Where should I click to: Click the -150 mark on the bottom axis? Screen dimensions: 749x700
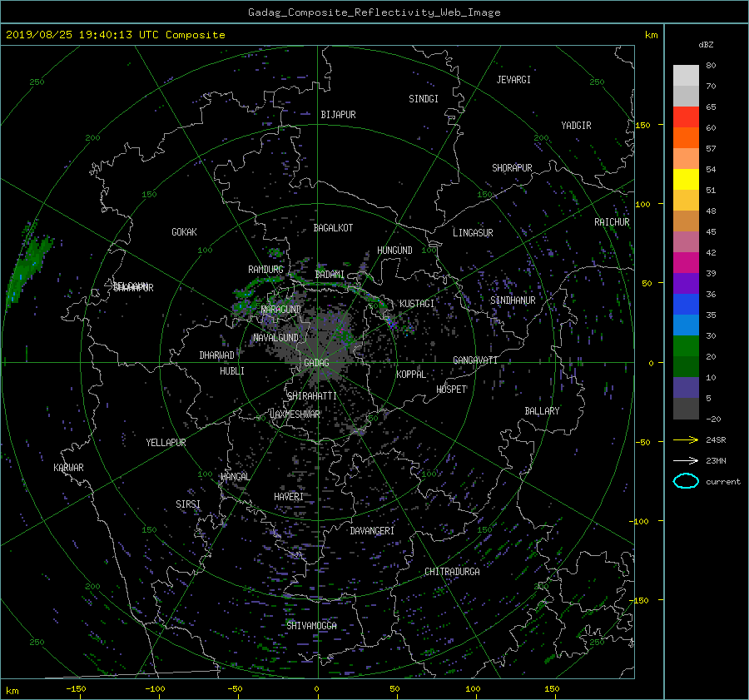coord(76,689)
